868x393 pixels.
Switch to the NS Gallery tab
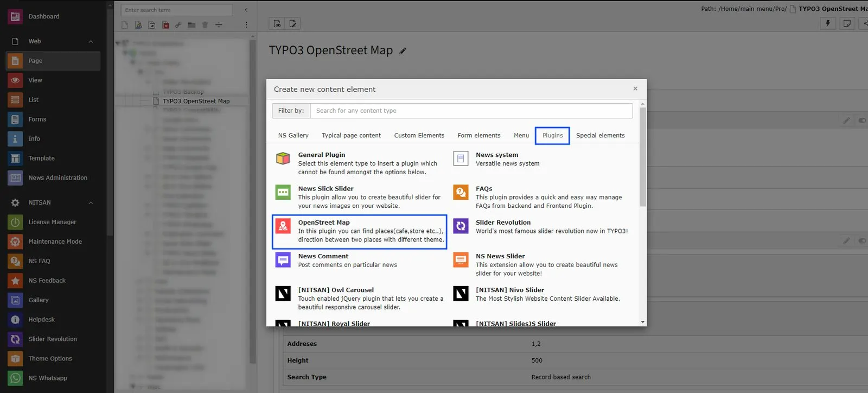click(x=293, y=136)
